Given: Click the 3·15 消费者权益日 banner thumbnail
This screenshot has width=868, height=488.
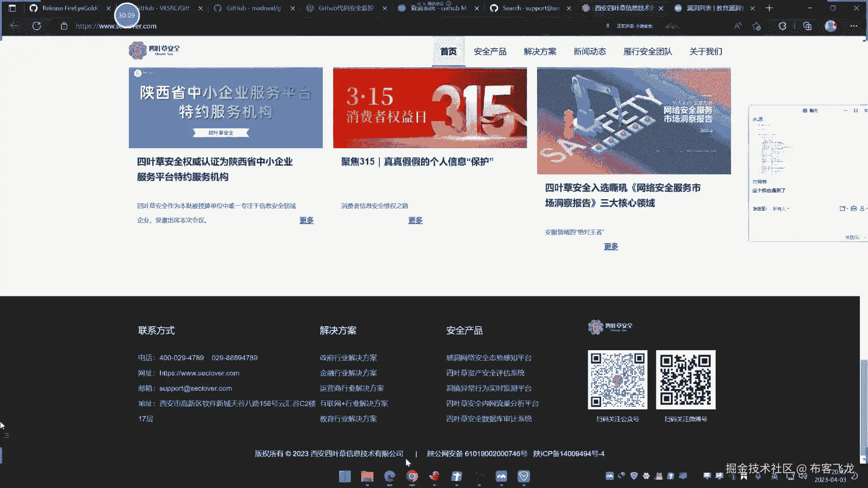Looking at the screenshot, I should click(429, 108).
